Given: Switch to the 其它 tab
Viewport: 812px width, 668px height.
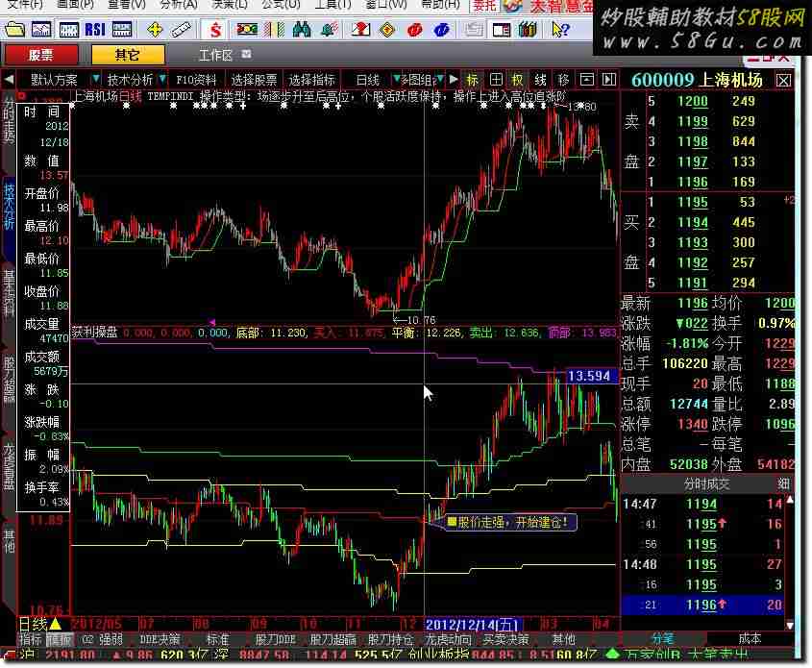Looking at the screenshot, I should 128,55.
